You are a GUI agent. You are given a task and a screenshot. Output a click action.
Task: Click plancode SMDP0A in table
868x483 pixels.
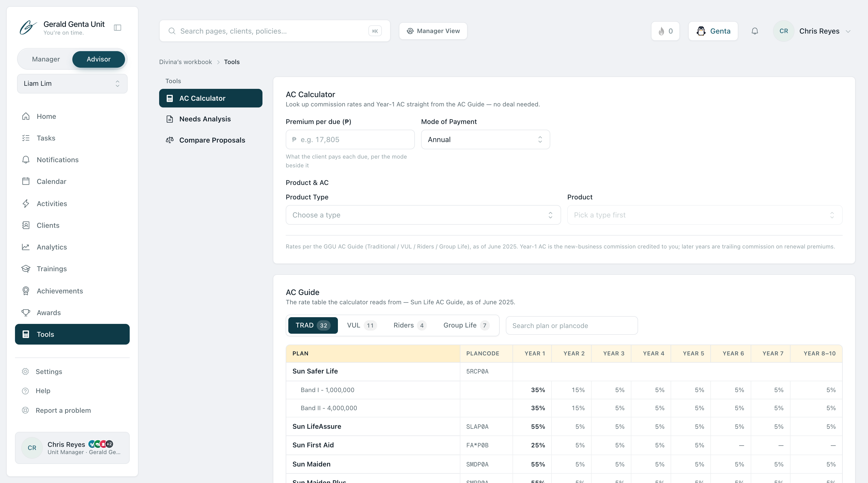pos(477,464)
